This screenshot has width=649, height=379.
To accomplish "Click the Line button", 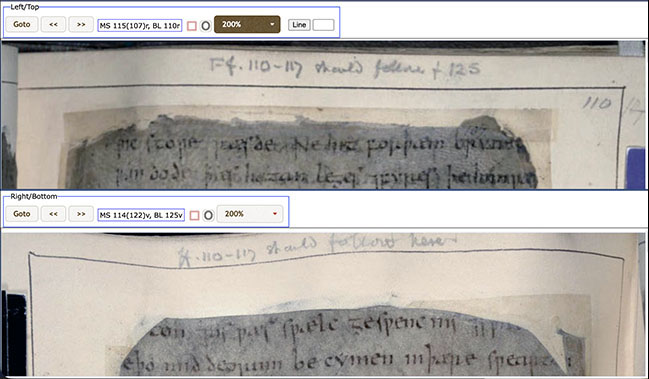I will click(x=299, y=25).
